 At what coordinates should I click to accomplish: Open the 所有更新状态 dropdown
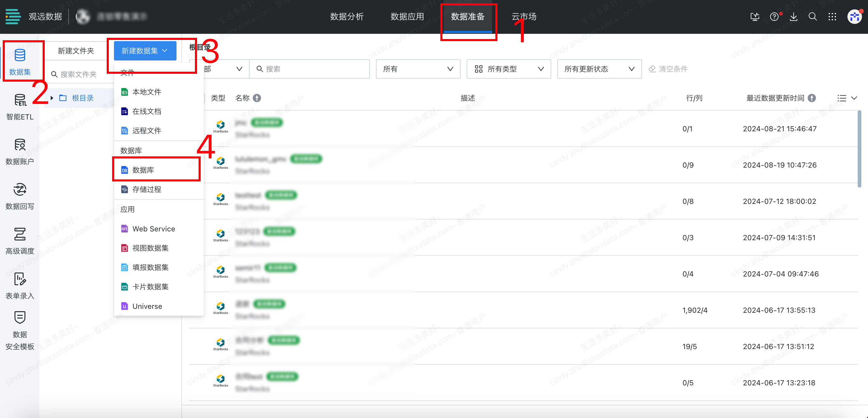tap(599, 69)
